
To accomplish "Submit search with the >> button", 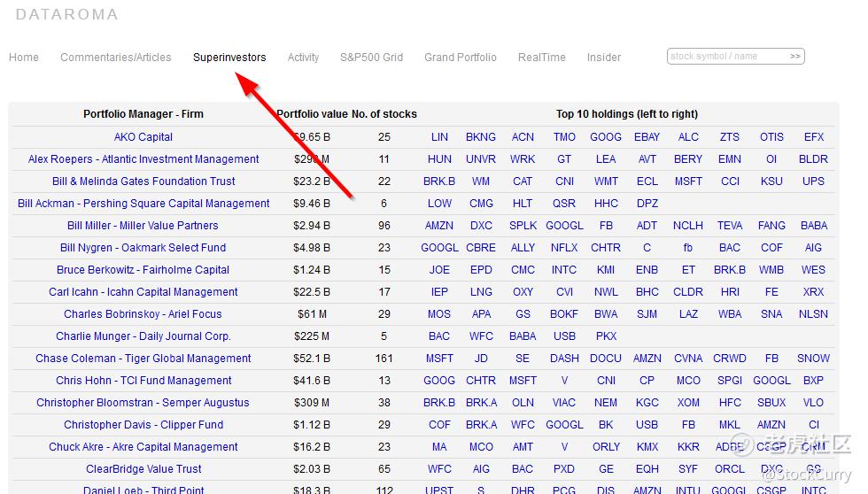I will coord(795,57).
